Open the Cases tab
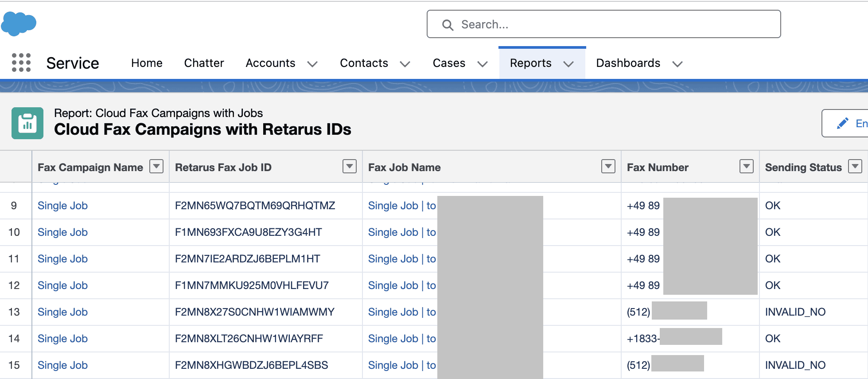 coord(449,63)
